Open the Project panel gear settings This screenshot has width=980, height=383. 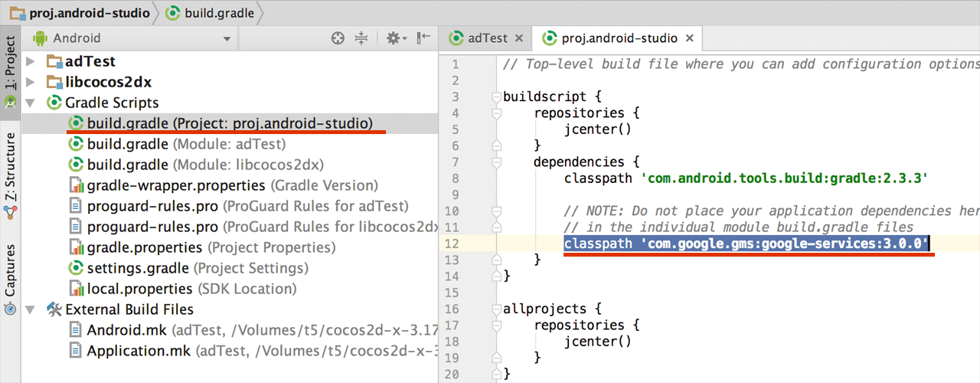[394, 38]
